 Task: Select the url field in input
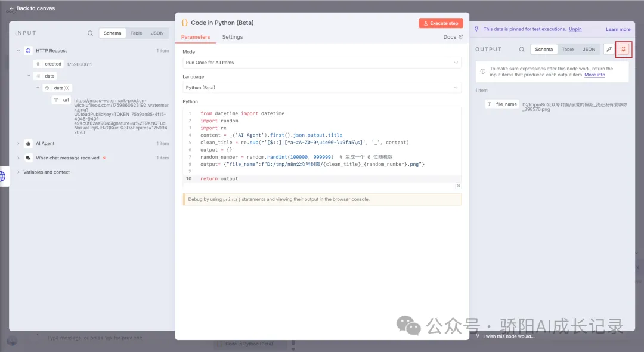(61, 100)
